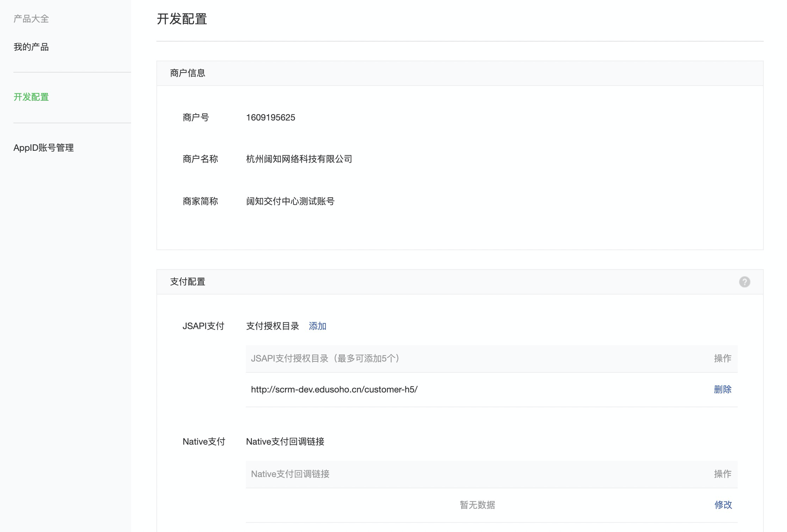Click 添加 next to 支付授权目录

pos(317,326)
